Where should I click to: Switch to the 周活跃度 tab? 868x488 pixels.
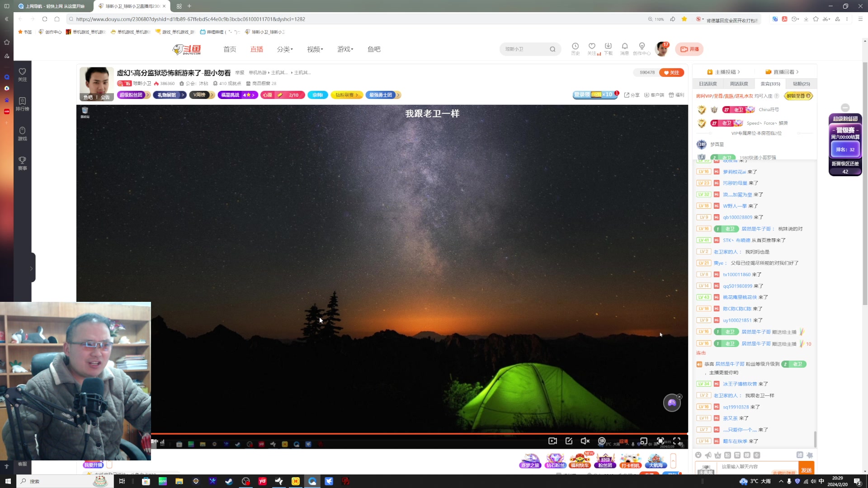coord(739,84)
